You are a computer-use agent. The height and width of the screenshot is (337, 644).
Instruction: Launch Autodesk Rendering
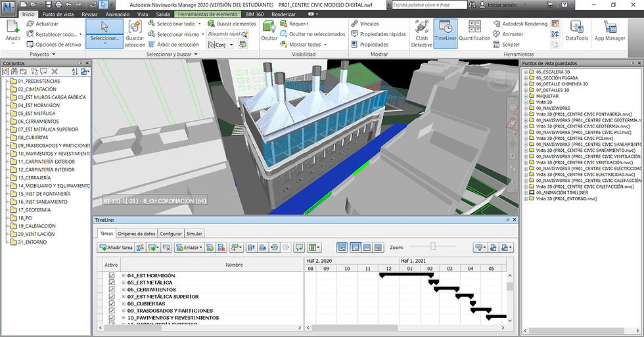(520, 24)
